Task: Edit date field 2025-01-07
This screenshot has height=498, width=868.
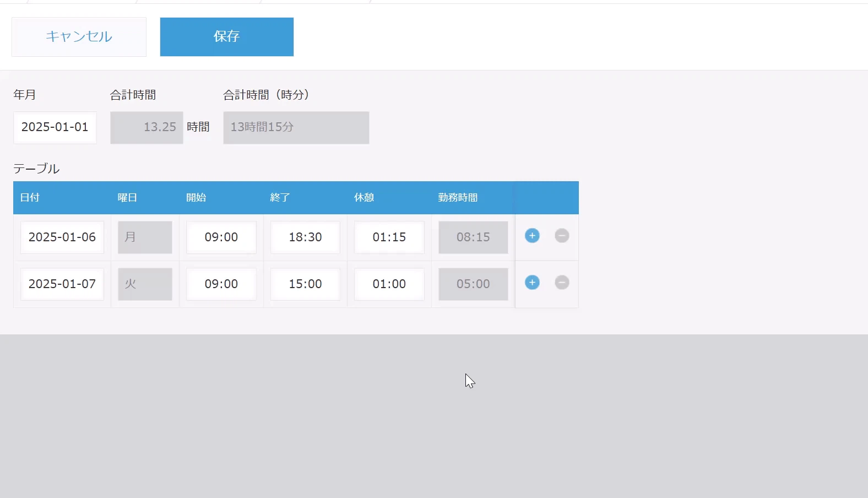Action: pyautogui.click(x=62, y=284)
